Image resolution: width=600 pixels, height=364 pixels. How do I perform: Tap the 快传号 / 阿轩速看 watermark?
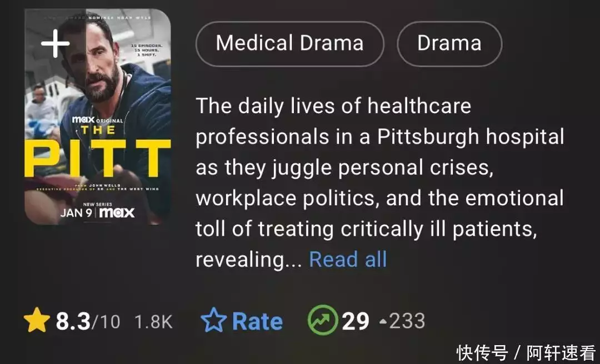(x=526, y=352)
